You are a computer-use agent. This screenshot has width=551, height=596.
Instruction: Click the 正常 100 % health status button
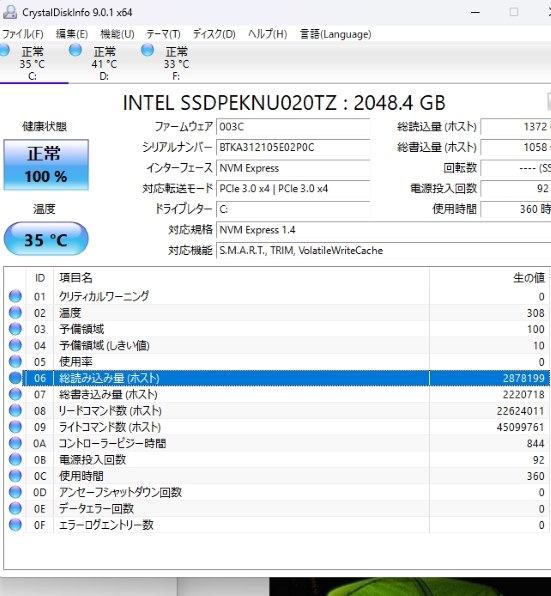tap(46, 165)
